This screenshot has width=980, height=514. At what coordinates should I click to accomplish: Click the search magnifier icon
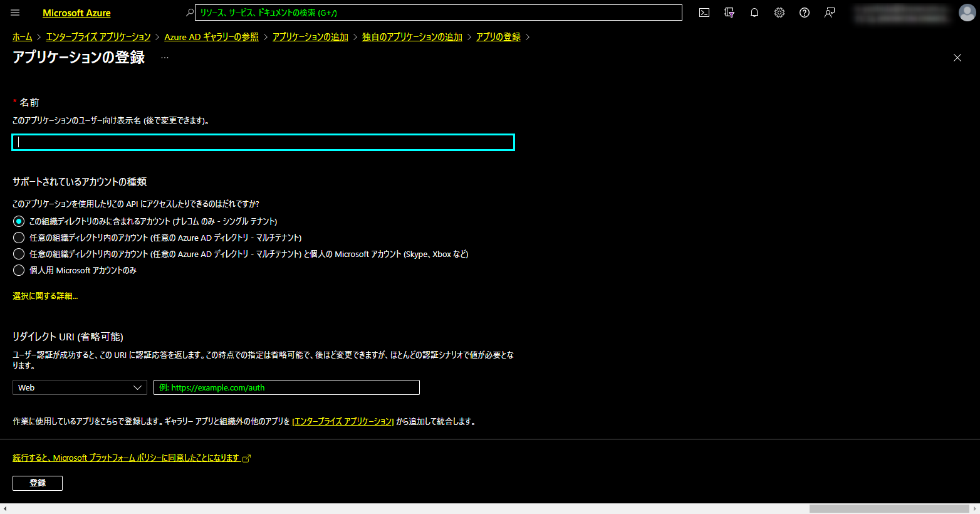click(189, 13)
